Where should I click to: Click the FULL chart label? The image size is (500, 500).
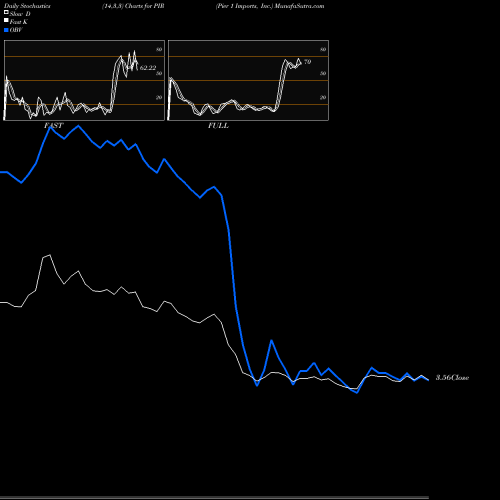218,126
